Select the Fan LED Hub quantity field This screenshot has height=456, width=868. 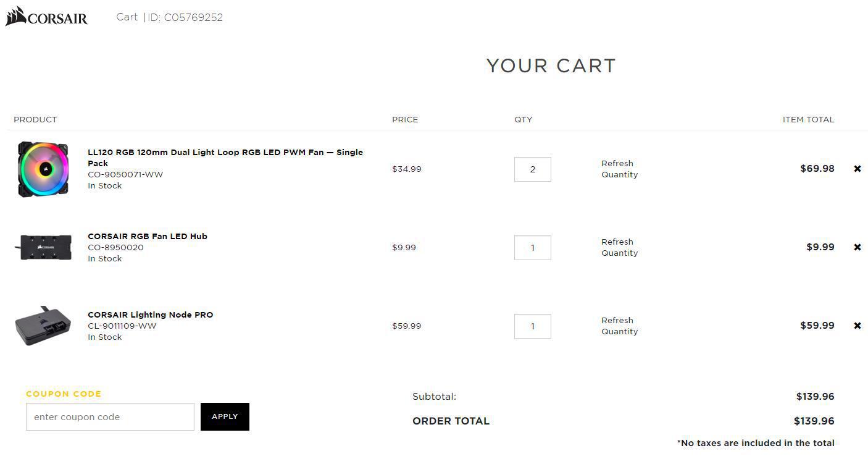pyautogui.click(x=532, y=248)
